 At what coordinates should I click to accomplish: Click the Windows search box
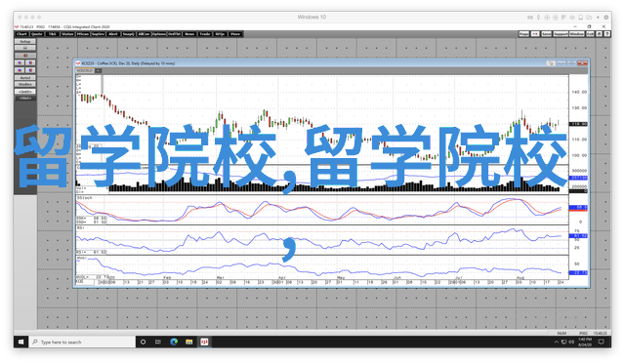click(82, 342)
